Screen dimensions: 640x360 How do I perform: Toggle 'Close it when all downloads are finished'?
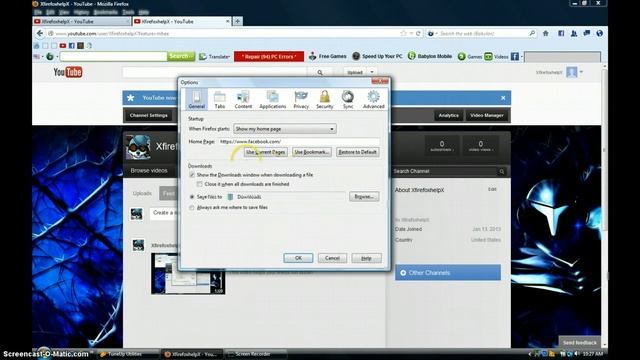pos(200,184)
